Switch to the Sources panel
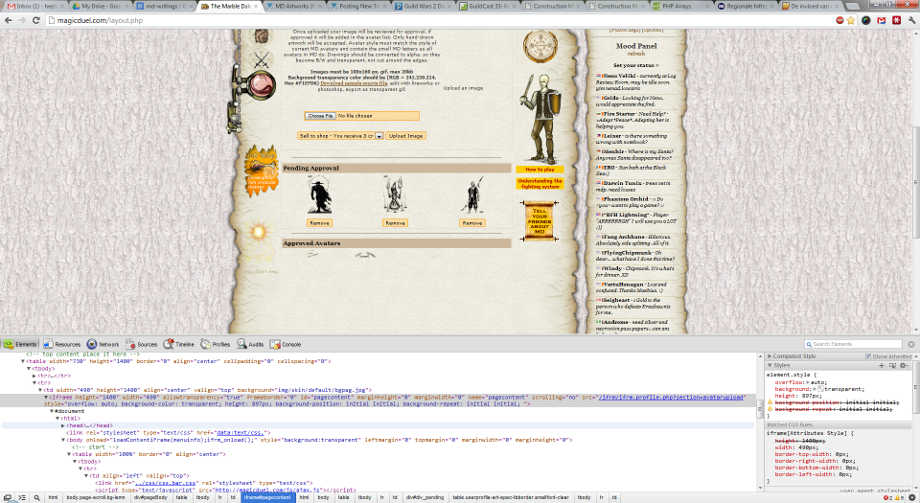The image size is (920, 503). [x=141, y=345]
